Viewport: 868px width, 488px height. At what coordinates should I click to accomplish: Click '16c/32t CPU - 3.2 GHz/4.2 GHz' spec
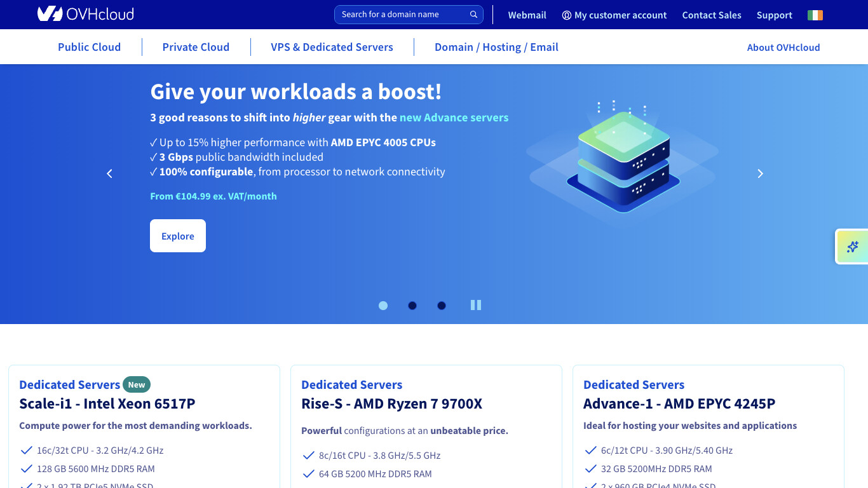click(x=100, y=451)
